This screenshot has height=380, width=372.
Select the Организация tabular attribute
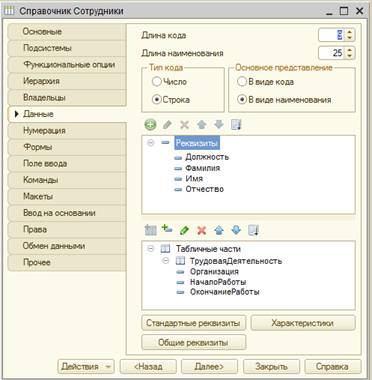click(214, 271)
